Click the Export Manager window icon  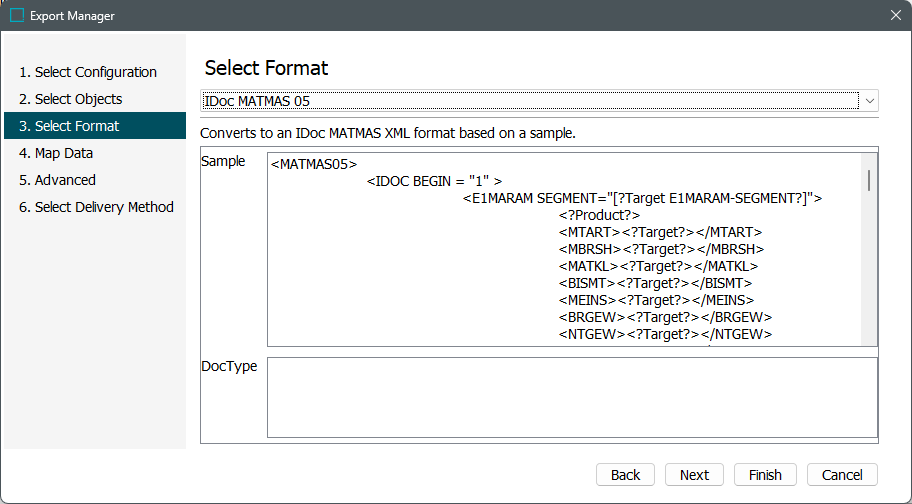point(17,16)
